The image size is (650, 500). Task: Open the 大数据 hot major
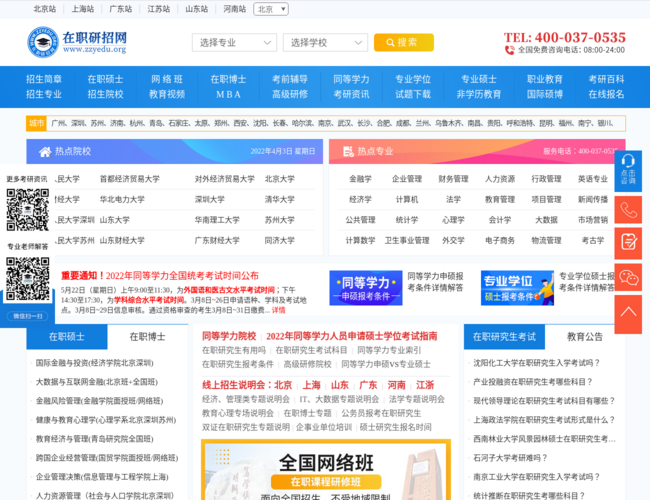pos(546,220)
